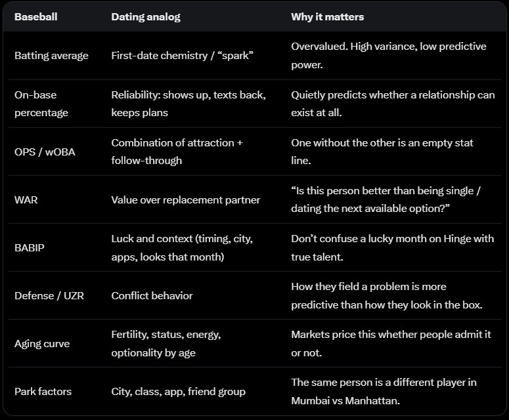Image resolution: width=509 pixels, height=420 pixels.
Task: Click the OPS / wOBA cell
Action: (x=45, y=152)
